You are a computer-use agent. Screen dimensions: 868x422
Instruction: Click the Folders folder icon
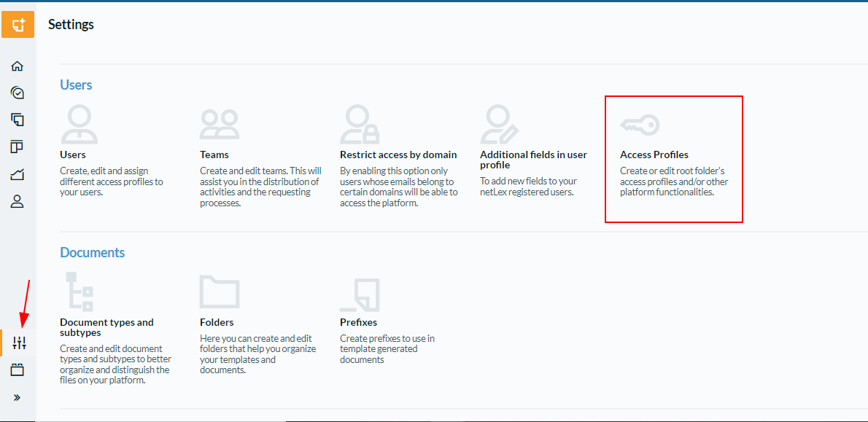coord(220,291)
